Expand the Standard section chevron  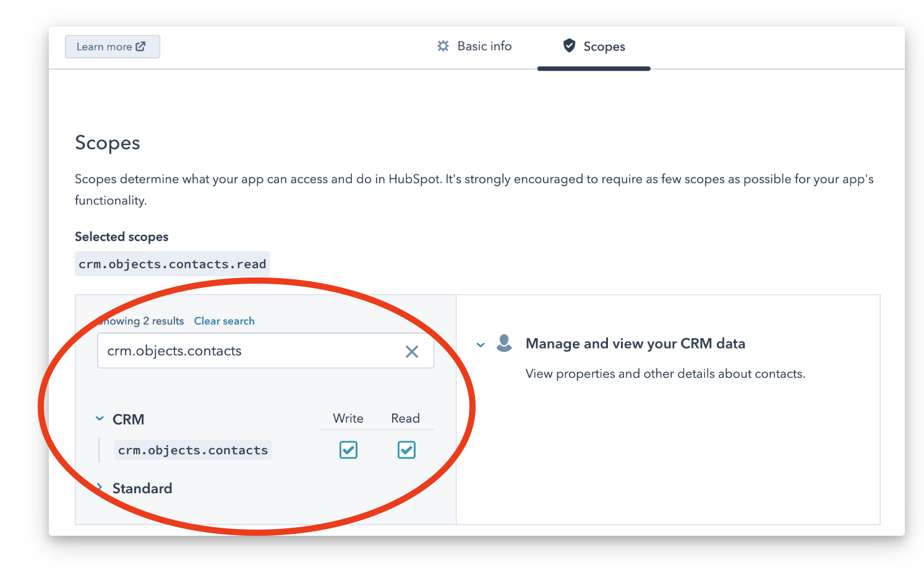click(x=100, y=488)
